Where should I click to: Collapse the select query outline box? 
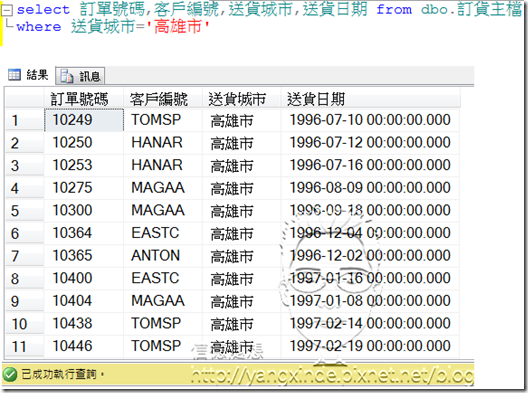pos(7,10)
